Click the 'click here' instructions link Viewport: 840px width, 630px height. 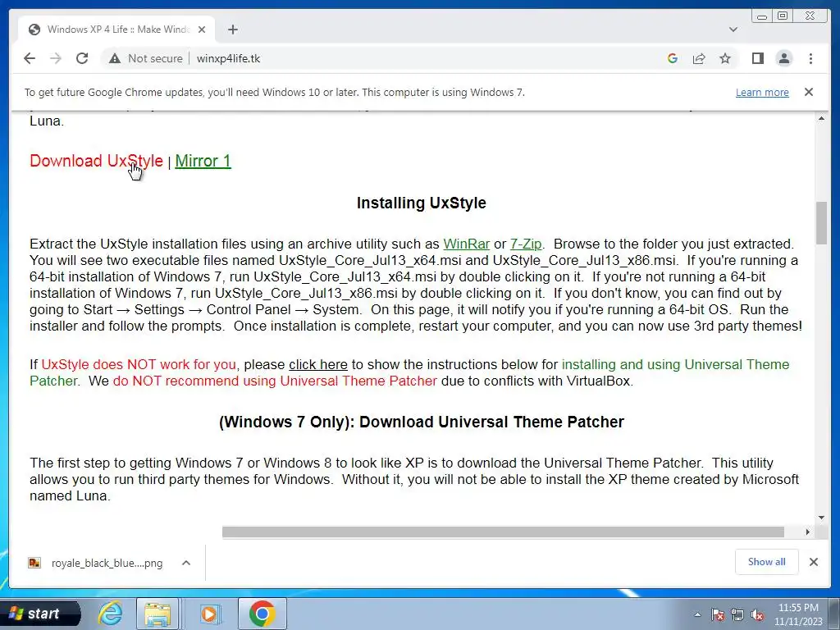point(318,364)
